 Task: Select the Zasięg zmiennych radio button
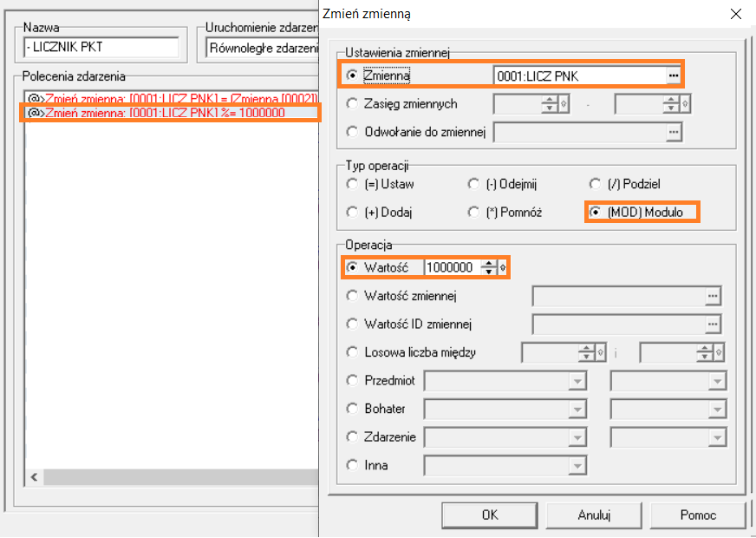point(352,104)
